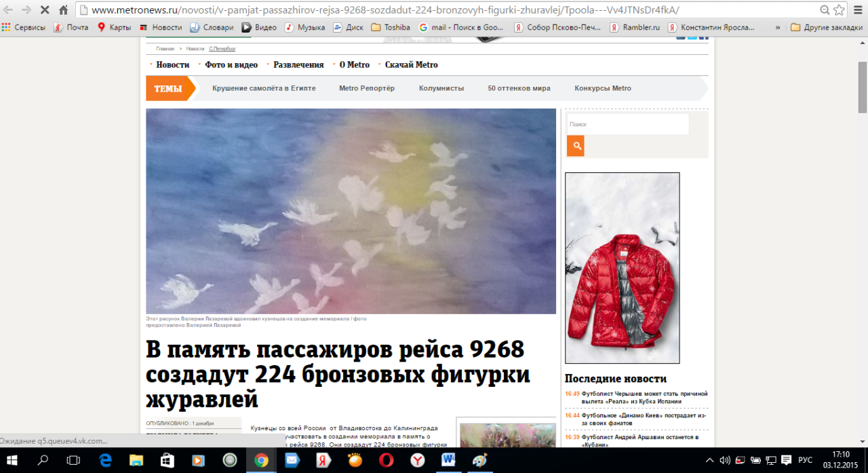This screenshot has width=868, height=473.
Task: Click the orange search magnifier button
Action: pos(575,146)
